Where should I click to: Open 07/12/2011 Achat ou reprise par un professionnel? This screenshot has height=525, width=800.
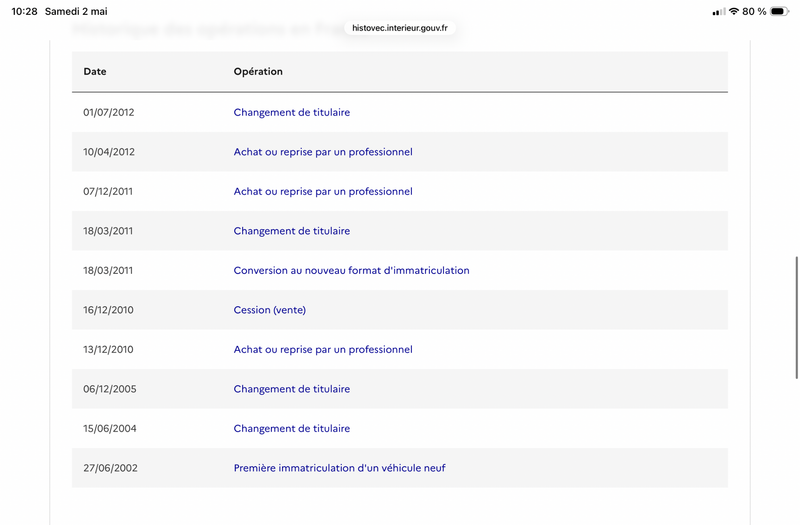(x=323, y=191)
